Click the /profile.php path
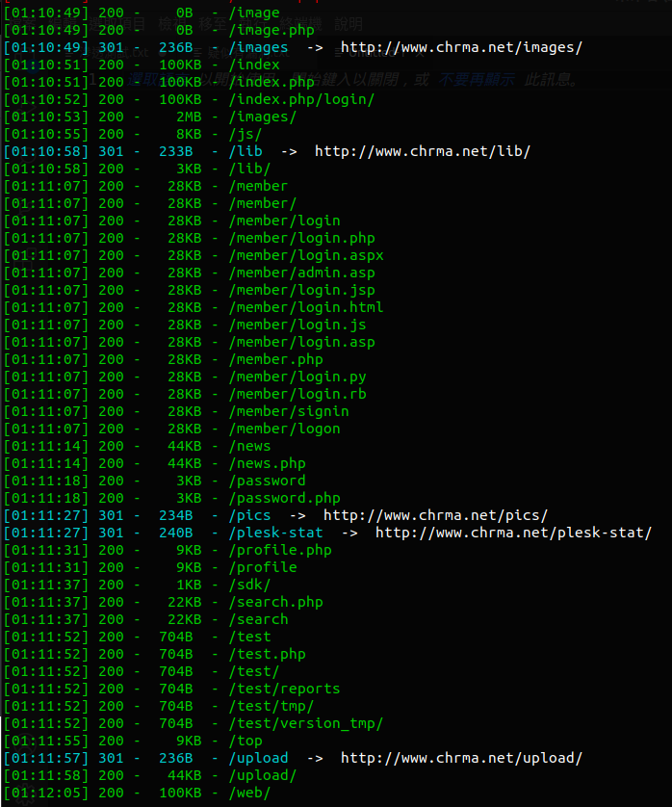This screenshot has height=807, width=672. 280,550
